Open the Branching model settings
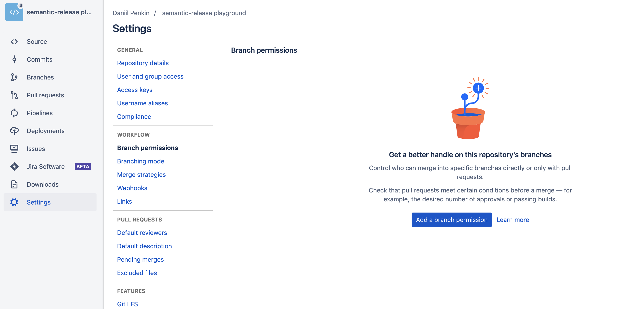 [141, 161]
